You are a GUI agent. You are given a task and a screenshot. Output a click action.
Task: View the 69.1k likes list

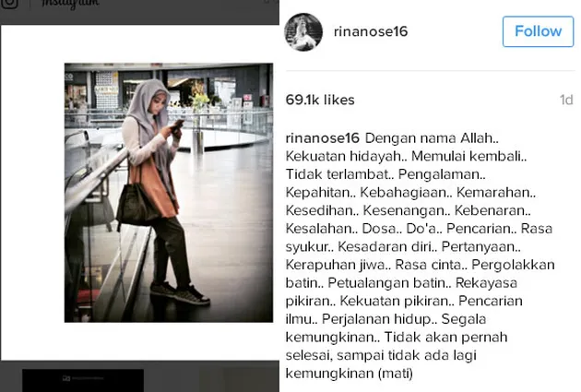point(320,100)
